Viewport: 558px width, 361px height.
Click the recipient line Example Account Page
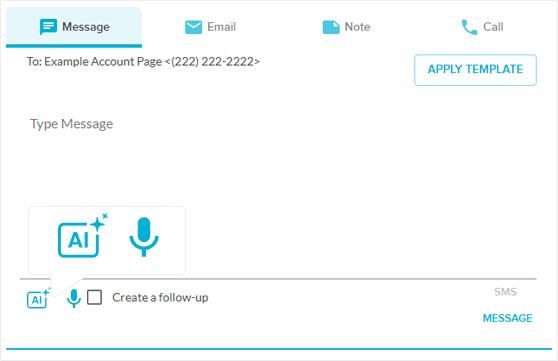click(x=143, y=62)
